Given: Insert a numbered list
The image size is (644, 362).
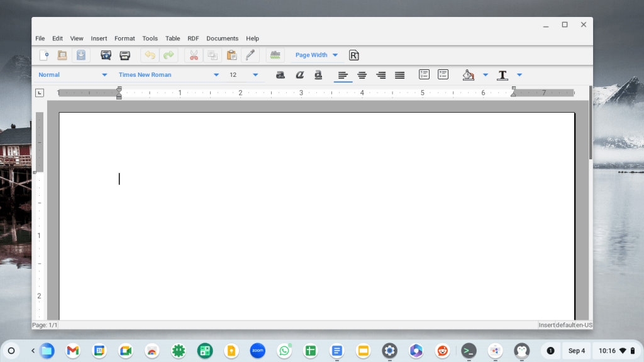Looking at the screenshot, I should pyautogui.click(x=425, y=75).
